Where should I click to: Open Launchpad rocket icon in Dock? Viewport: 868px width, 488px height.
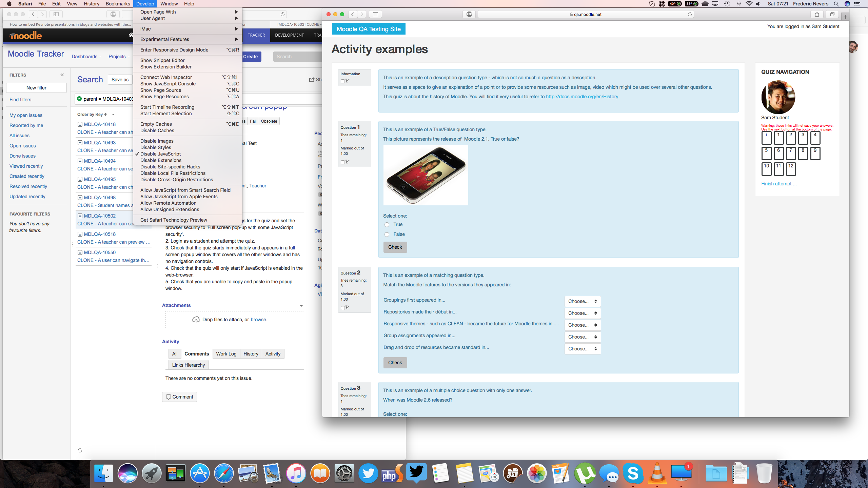point(152,473)
